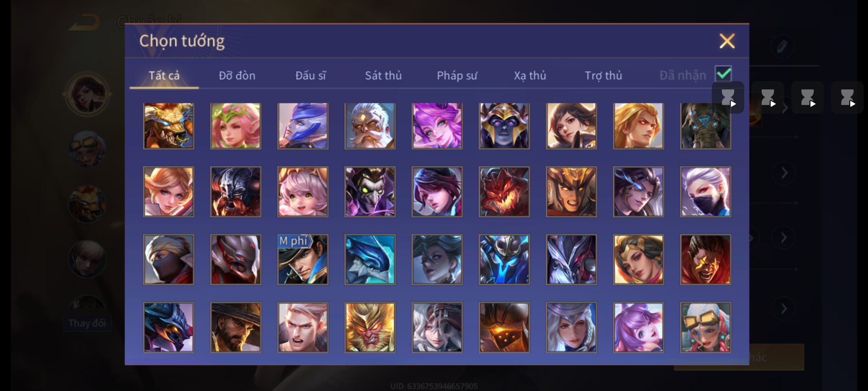Click the "Thay đổi" button on left

point(87,323)
